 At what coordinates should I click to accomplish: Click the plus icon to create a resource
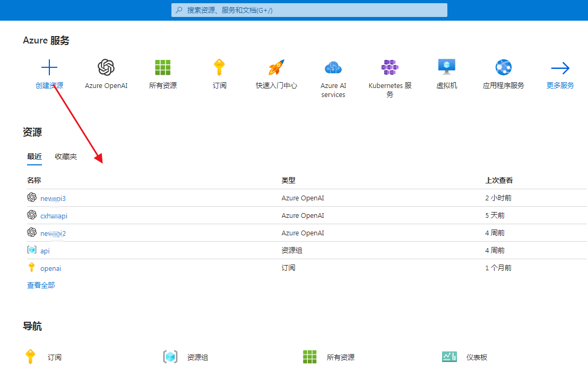pyautogui.click(x=49, y=67)
